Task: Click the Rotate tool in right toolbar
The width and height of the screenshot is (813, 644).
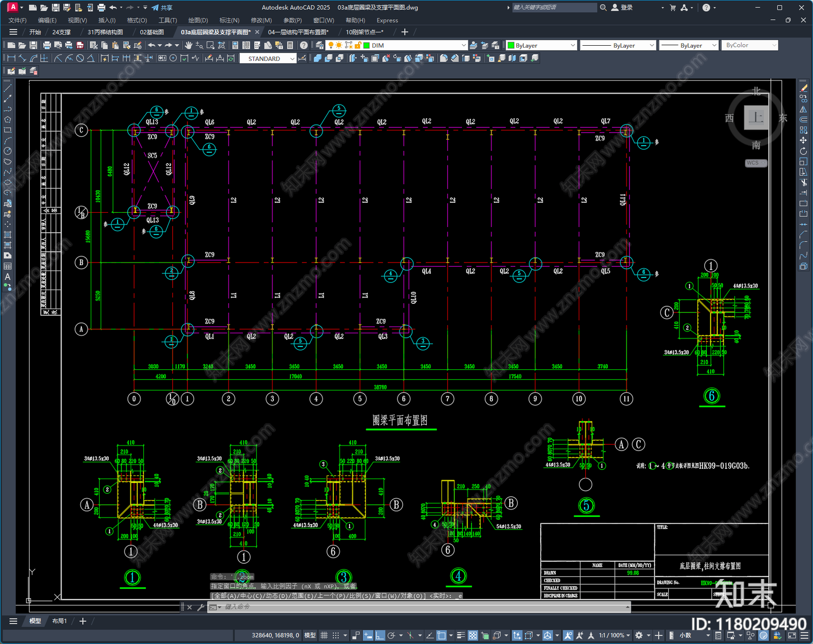Action: (803, 151)
